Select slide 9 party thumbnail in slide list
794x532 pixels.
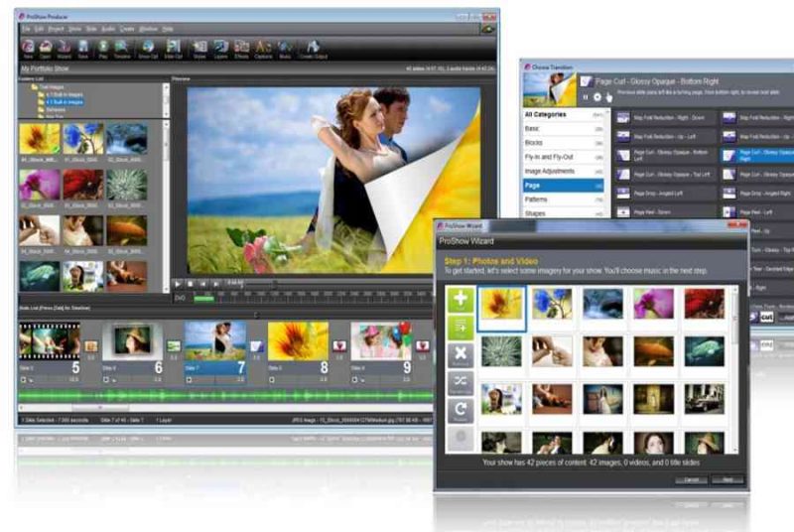[381, 341]
